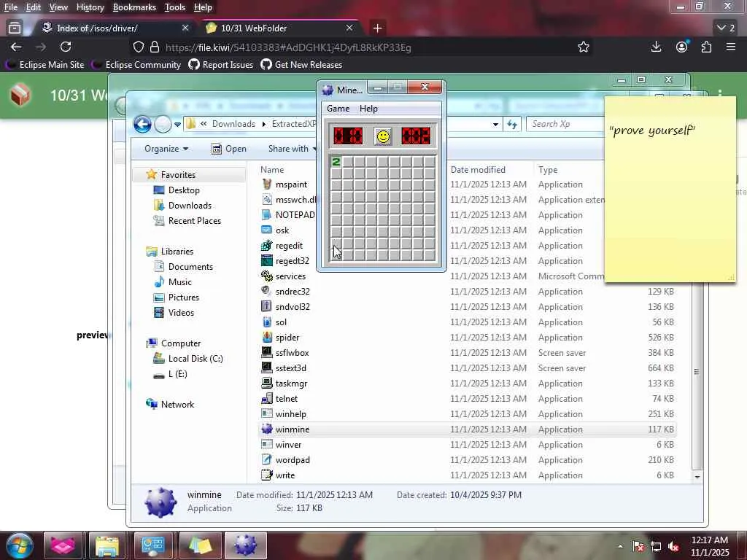The height and width of the screenshot is (560, 747).
Task: Open Pictures library
Action: point(183,297)
